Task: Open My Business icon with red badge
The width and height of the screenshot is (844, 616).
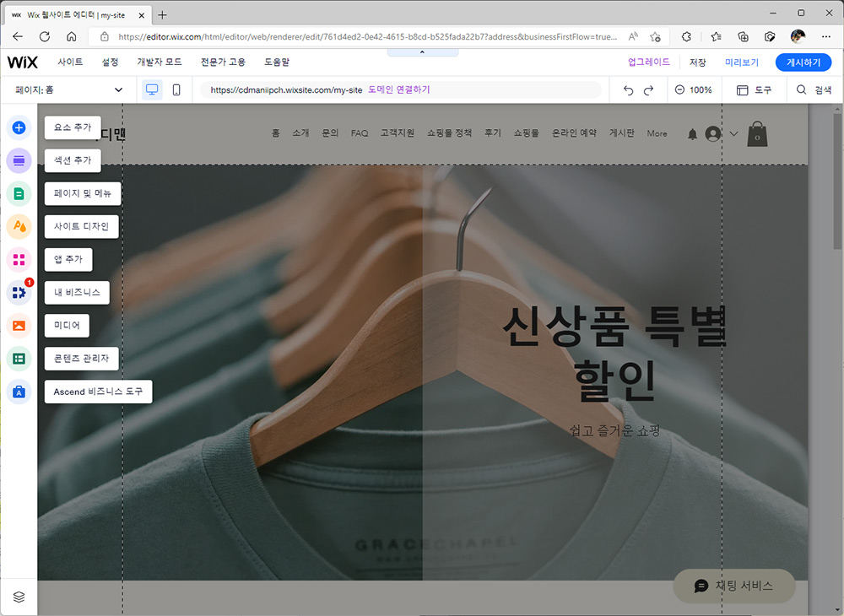Action: [x=19, y=293]
